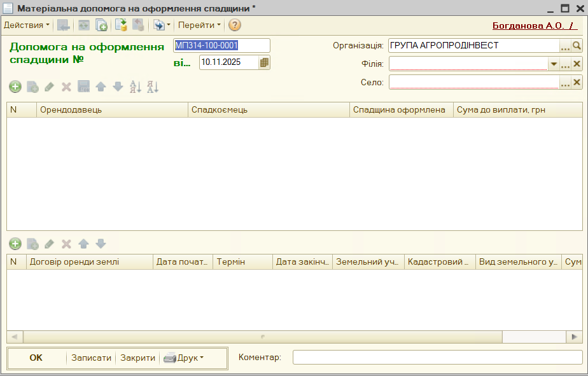Screen dimensions: 588x376
Task: Move row up in the Орендодавець table toolbar
Action: (101, 87)
